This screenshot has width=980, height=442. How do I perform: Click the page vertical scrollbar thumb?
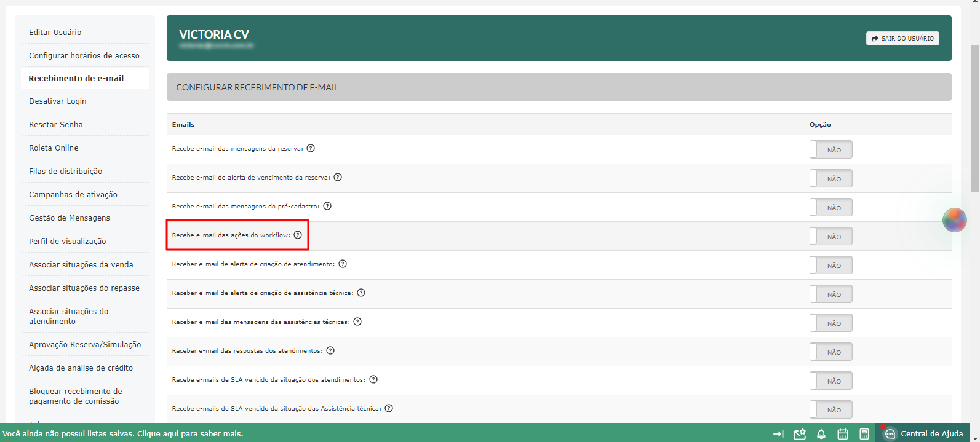(975, 118)
